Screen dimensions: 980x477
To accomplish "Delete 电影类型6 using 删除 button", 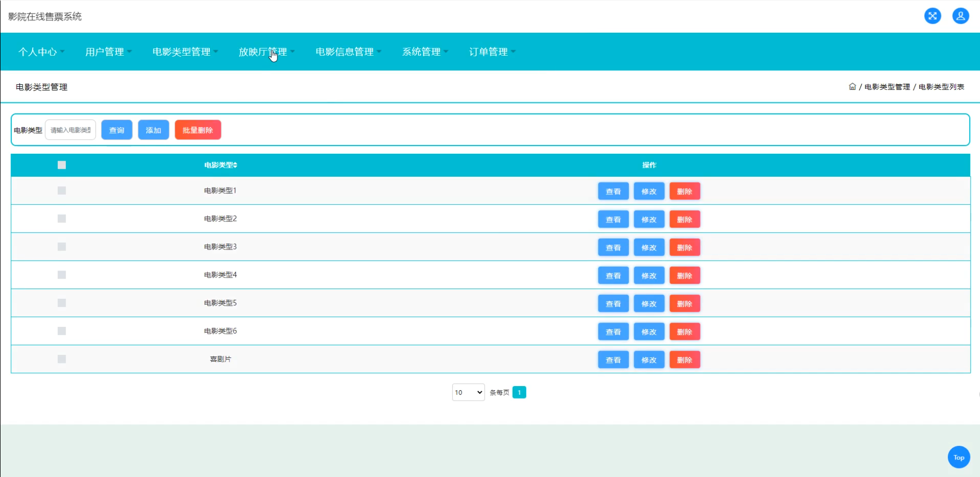I will (685, 332).
